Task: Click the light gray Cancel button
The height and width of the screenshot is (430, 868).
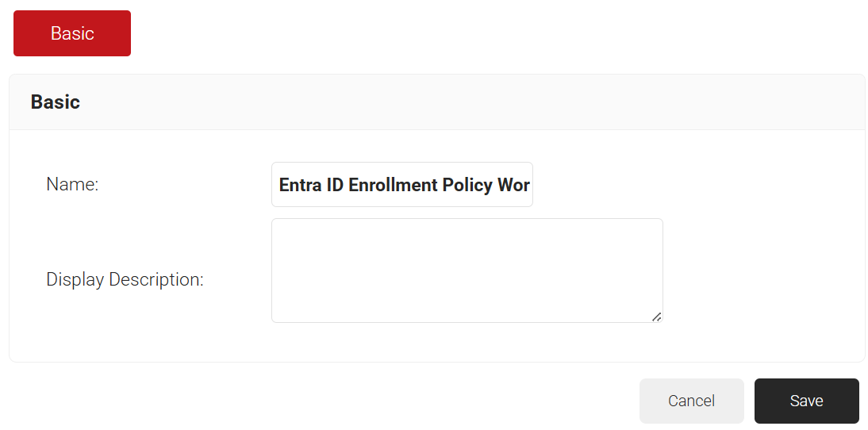Action: click(x=691, y=401)
